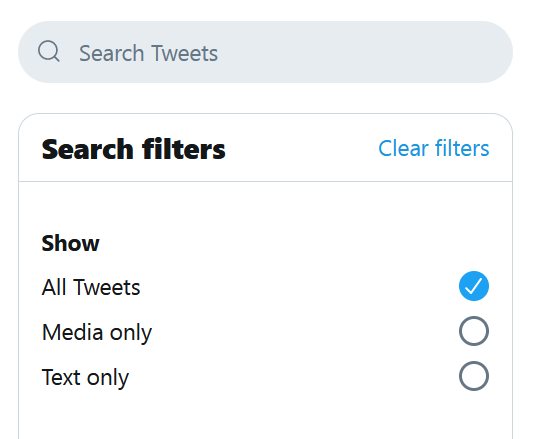Click the right end of the search bar
The image size is (544, 439).
(x=486, y=52)
